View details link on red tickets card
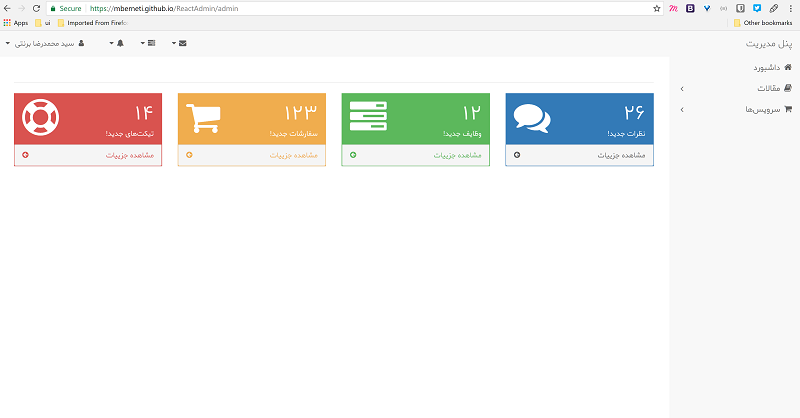 click(x=130, y=155)
